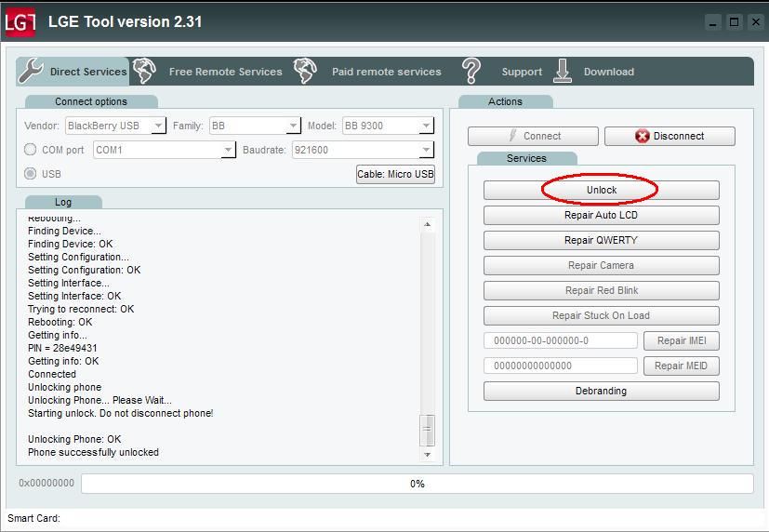
Task: Click Repair Stuck On Load button
Action: [x=602, y=316]
